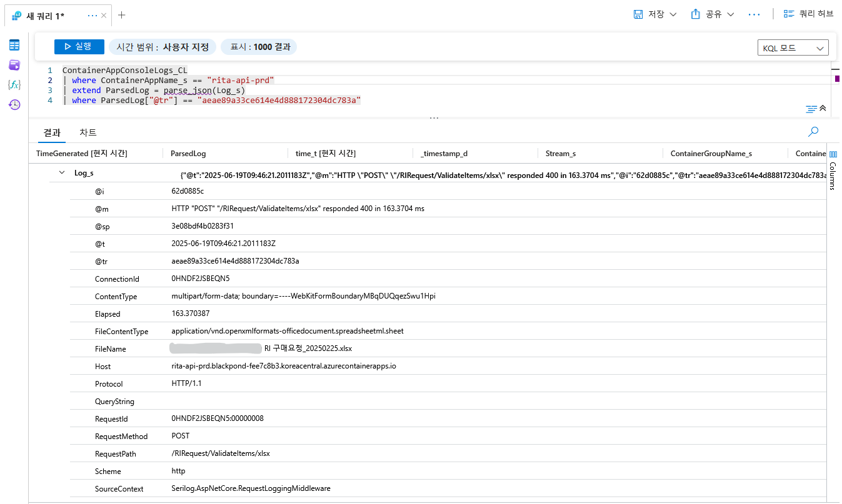The width and height of the screenshot is (842, 504).
Task: Switch to the 차트 tab
Action: 88,132
